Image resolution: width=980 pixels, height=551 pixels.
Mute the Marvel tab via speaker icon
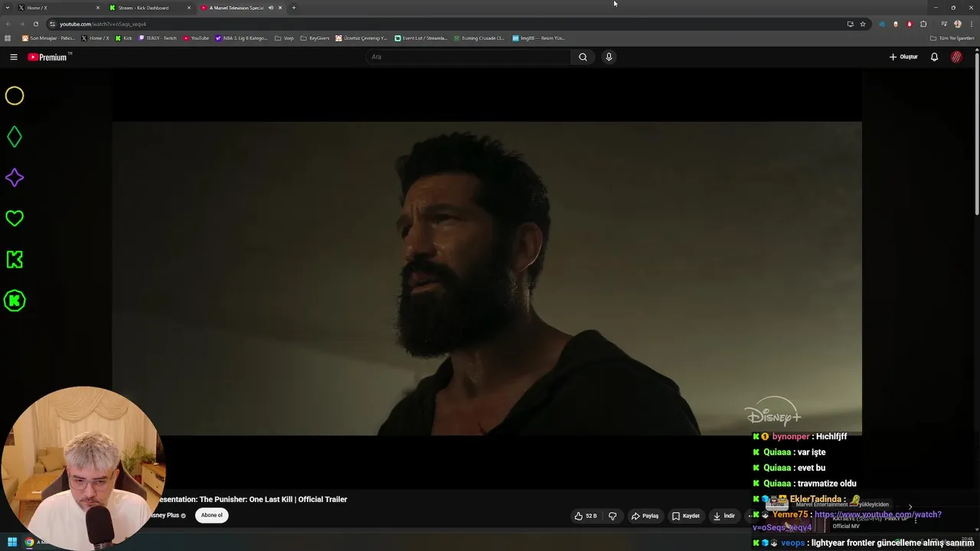coord(270,8)
